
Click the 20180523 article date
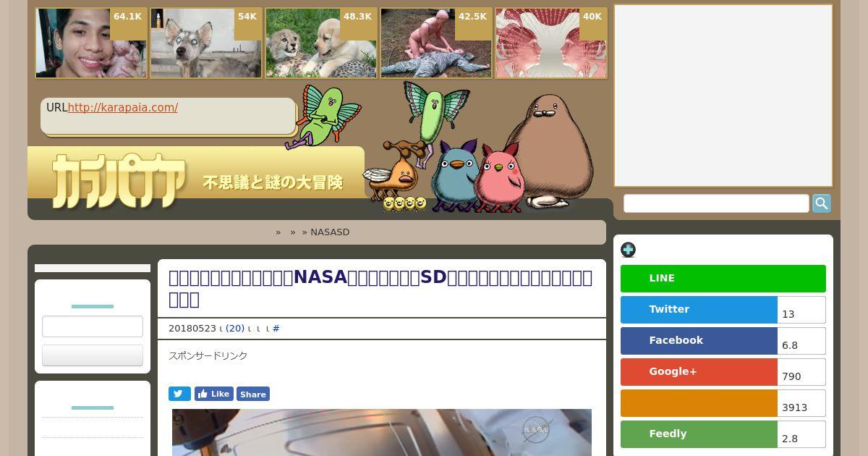192,329
